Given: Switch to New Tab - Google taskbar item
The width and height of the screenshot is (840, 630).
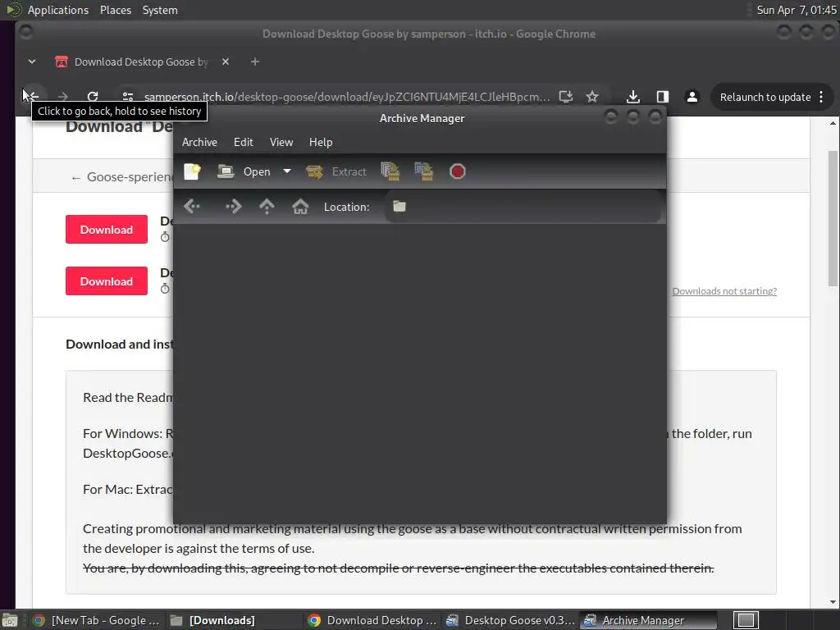Looking at the screenshot, I should [x=97, y=620].
